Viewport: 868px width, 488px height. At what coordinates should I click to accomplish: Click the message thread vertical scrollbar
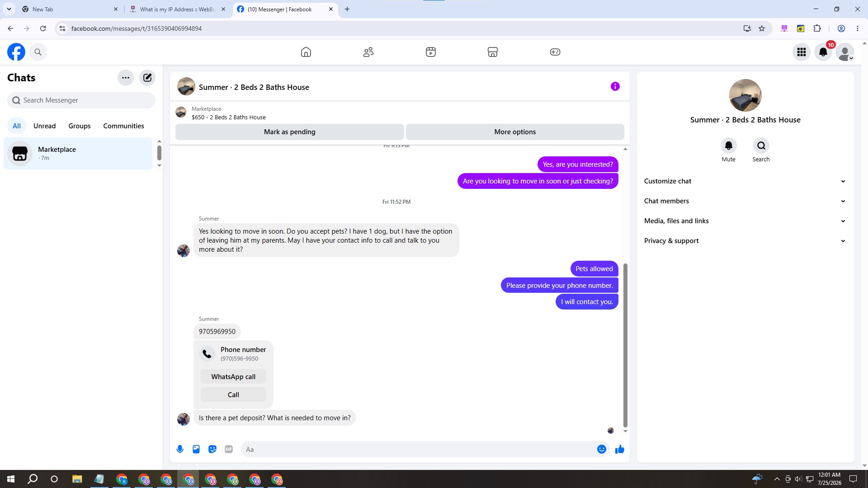pos(625,346)
